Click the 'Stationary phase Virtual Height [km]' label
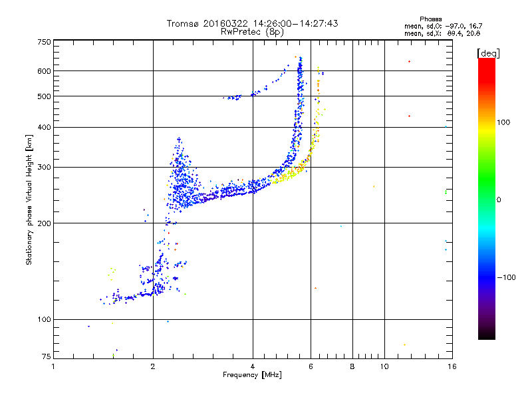532x399 pixels. (29, 199)
